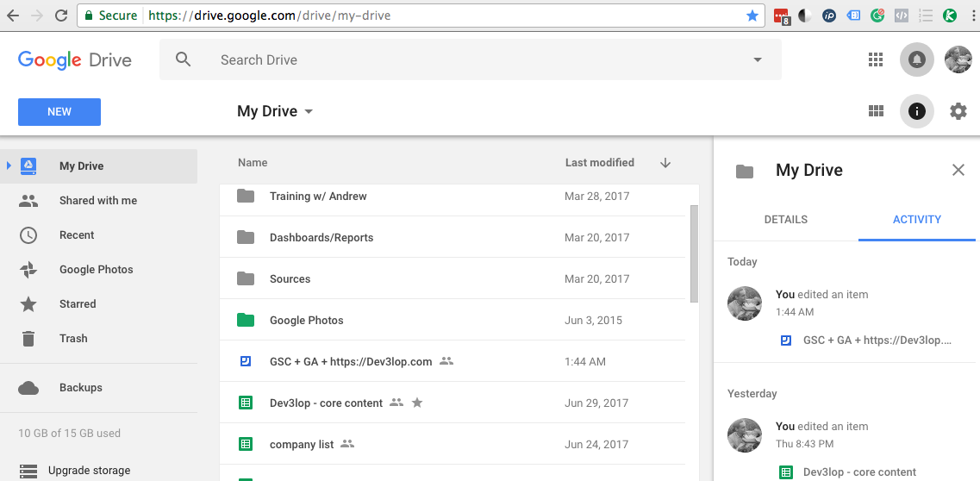
Task: Click the company list sheet icon
Action: click(x=246, y=444)
